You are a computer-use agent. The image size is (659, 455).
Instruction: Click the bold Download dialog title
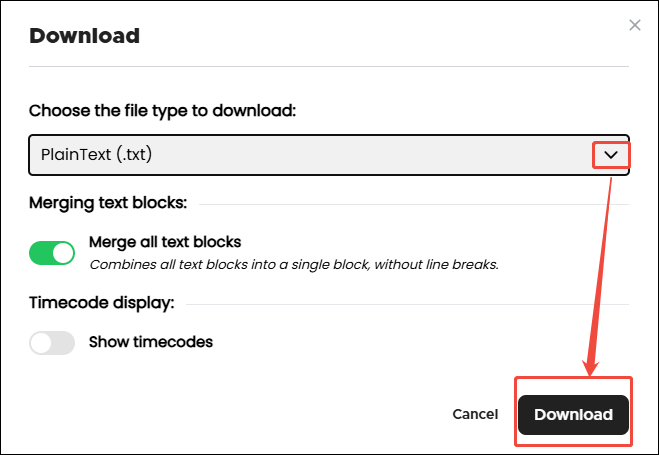pyautogui.click(x=84, y=37)
